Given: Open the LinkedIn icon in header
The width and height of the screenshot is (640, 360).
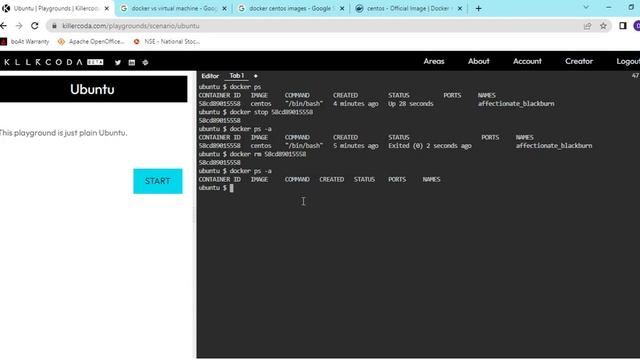Looking at the screenshot, I should pos(131,62).
